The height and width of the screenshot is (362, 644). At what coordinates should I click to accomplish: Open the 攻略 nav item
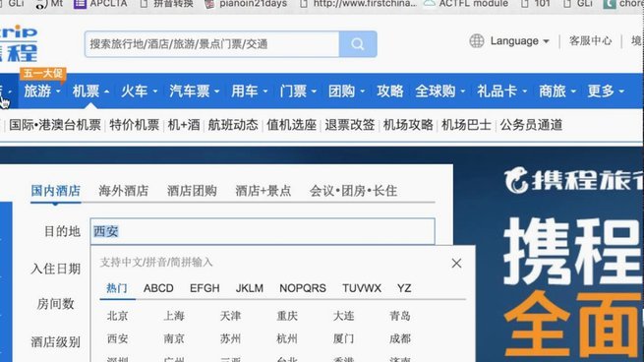click(389, 91)
